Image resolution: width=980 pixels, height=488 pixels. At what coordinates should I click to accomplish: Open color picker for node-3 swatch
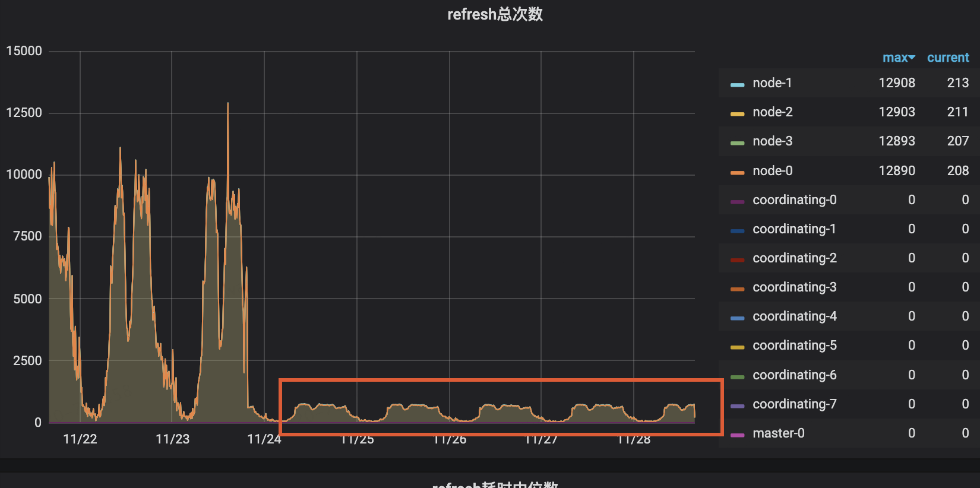(737, 143)
